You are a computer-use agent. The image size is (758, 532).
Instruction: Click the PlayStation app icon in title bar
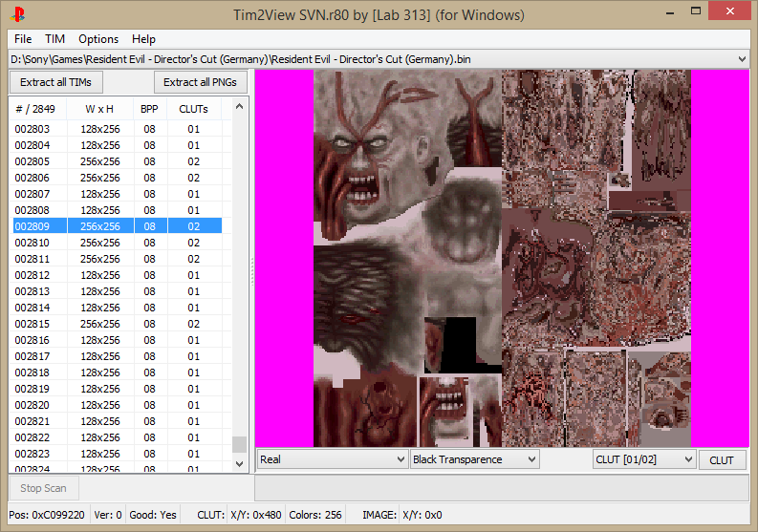coord(19,14)
